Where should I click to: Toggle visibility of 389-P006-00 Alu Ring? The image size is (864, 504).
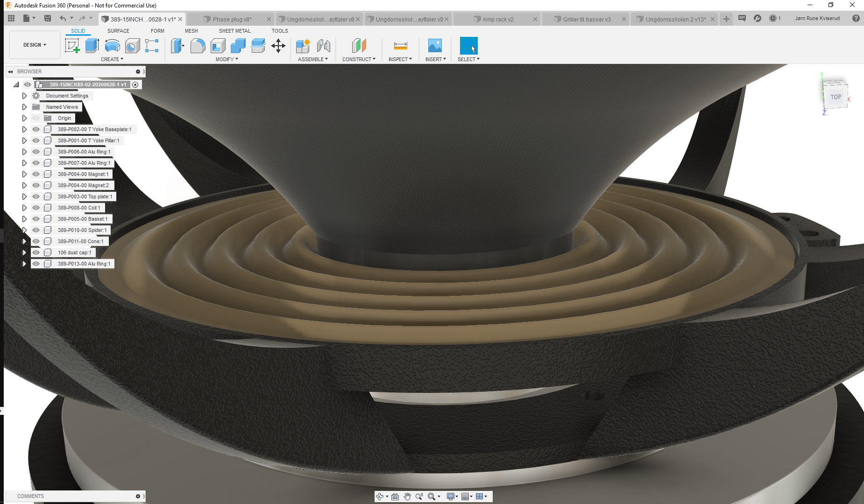[x=36, y=152]
